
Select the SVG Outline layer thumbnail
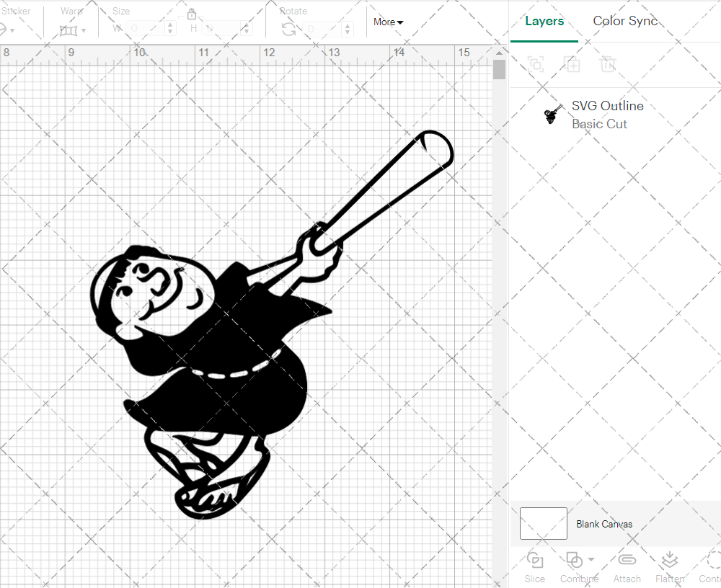tap(554, 114)
